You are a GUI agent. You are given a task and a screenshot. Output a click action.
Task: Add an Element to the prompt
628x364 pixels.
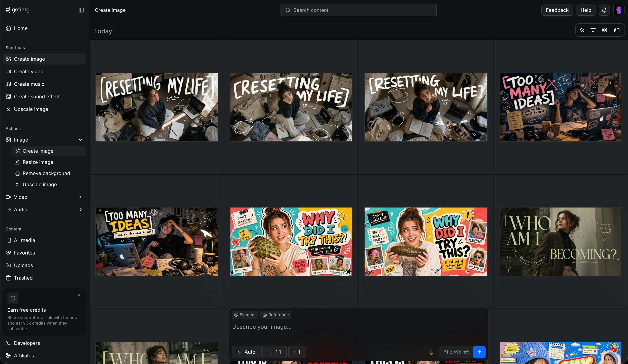tap(245, 315)
